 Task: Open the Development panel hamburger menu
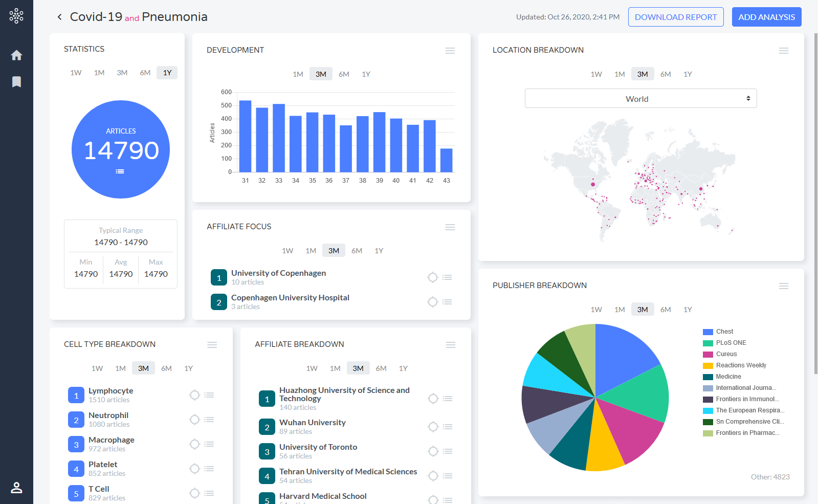tap(450, 51)
